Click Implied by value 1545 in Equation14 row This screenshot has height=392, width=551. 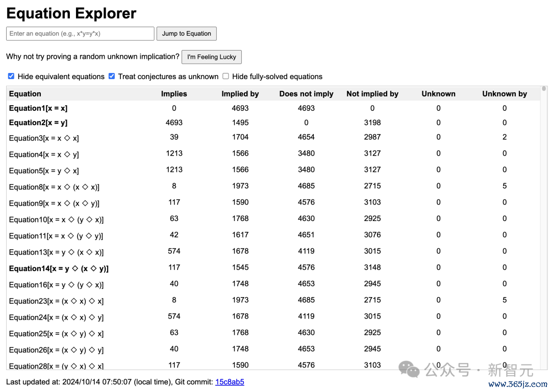[x=240, y=267]
